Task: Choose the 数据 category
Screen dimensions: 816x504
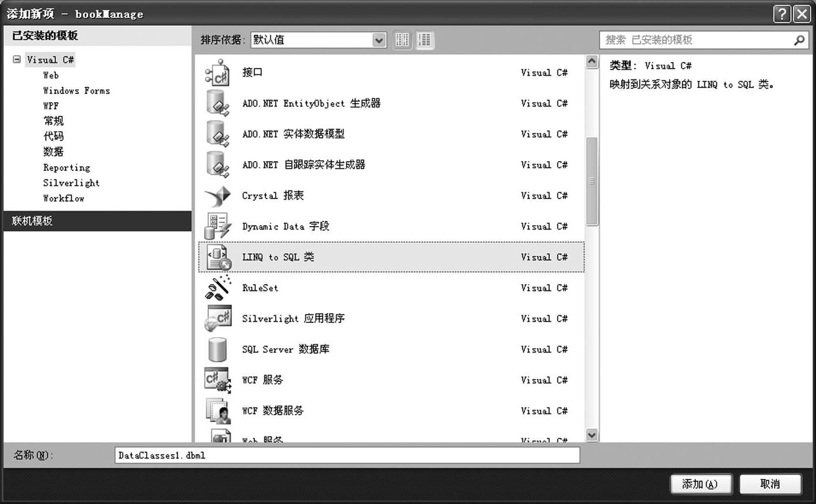Action: [x=54, y=152]
